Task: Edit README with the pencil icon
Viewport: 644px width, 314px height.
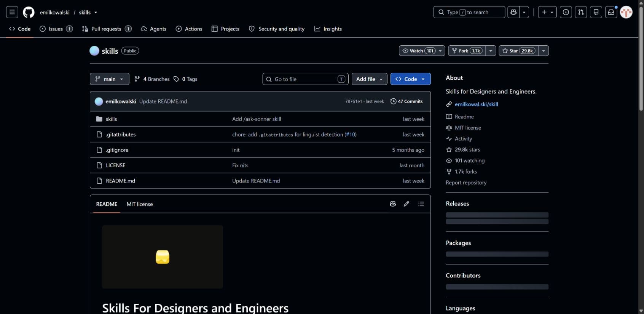Action: tap(406, 204)
